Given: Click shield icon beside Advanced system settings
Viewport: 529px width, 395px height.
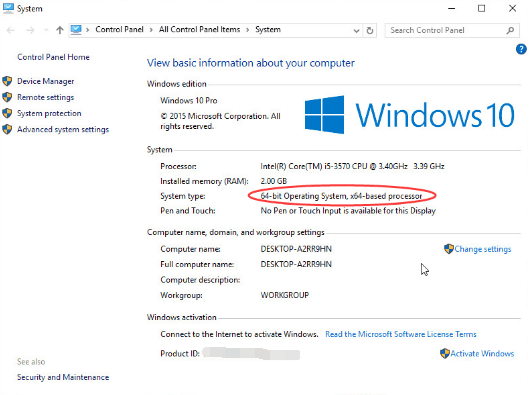Looking at the screenshot, I should point(7,129).
